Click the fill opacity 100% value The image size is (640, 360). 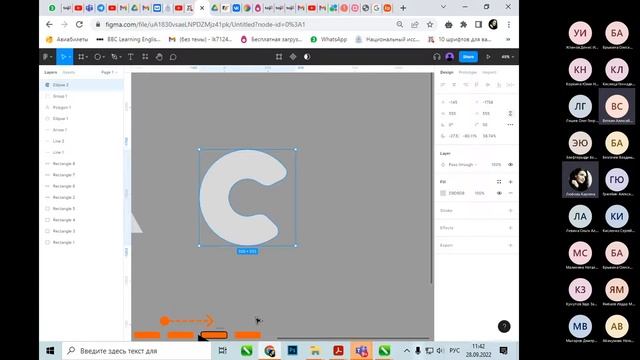(x=480, y=193)
